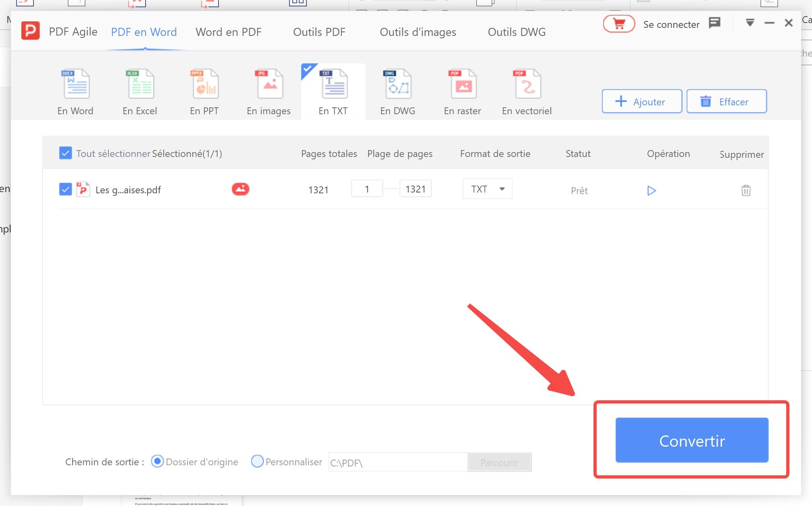Screen dimensions: 812x506
Task: Switch to the PDF en Word tab
Action: point(144,32)
